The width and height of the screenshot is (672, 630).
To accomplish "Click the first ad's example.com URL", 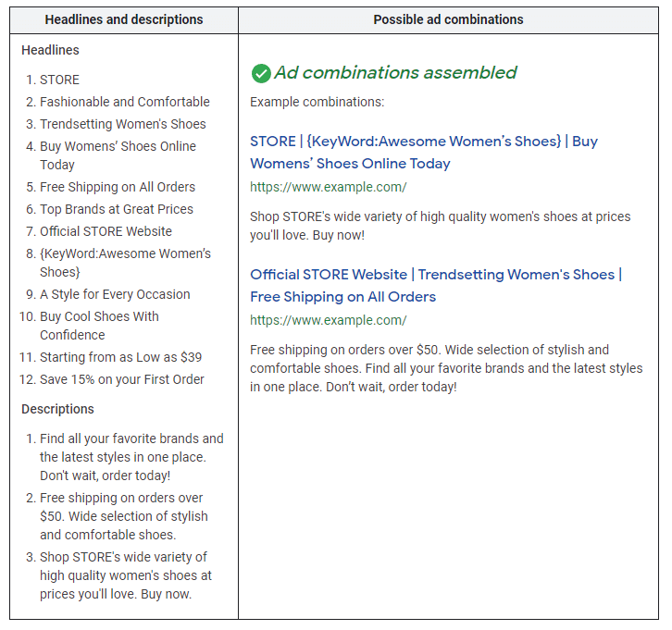I will (328, 187).
